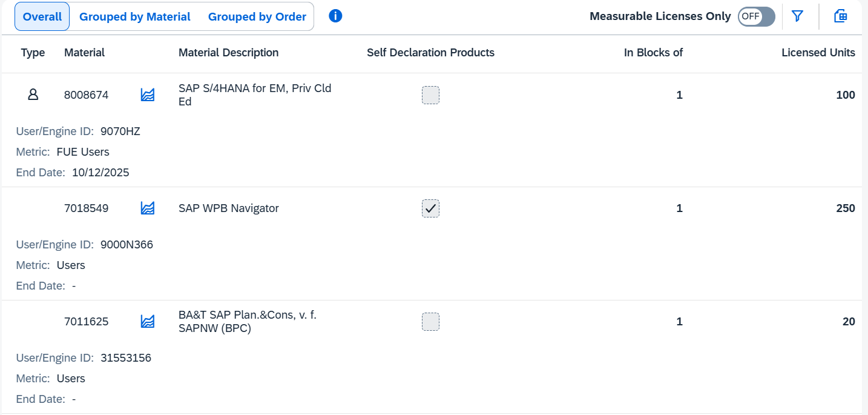The width and height of the screenshot is (868, 415).
Task: Open the filter icon in the toolbar
Action: point(797,16)
